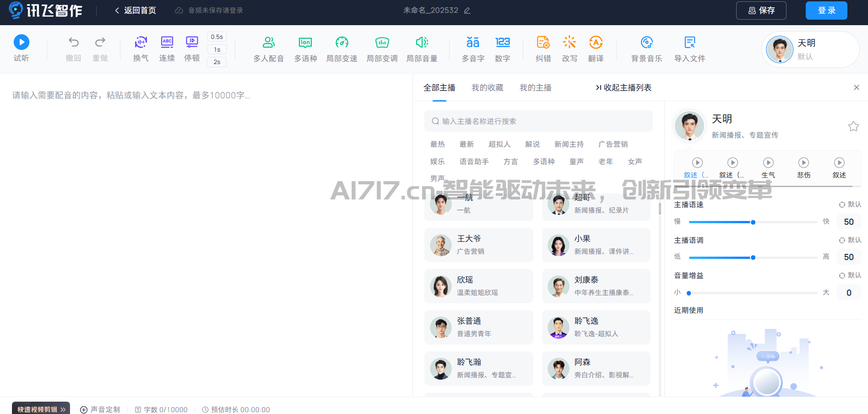
Task: Select the 连续 reading tool
Action: pos(167,48)
